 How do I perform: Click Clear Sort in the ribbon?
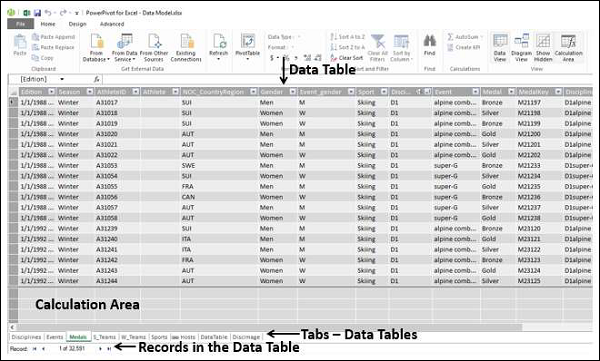(x=347, y=58)
